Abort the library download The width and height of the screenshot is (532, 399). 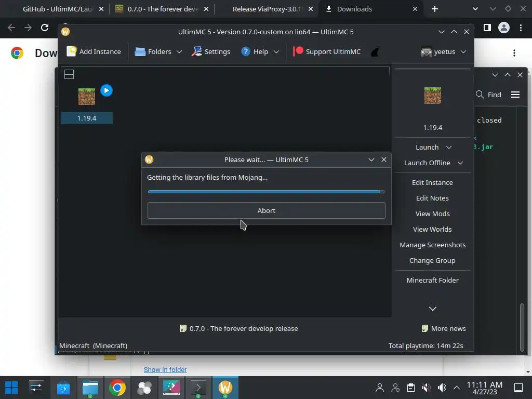coord(267,211)
